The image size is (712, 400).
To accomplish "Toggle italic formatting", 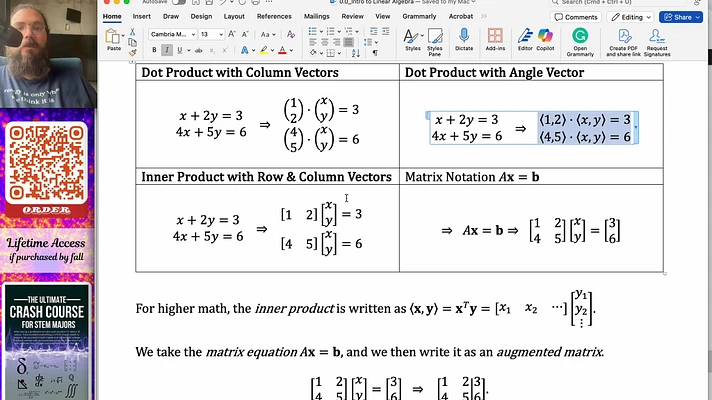I will point(167,50).
